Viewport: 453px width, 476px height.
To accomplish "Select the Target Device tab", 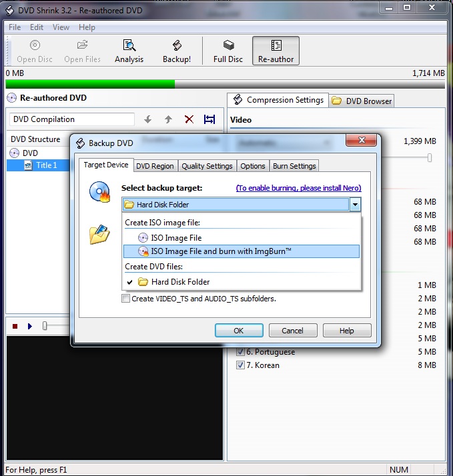I will (x=106, y=165).
